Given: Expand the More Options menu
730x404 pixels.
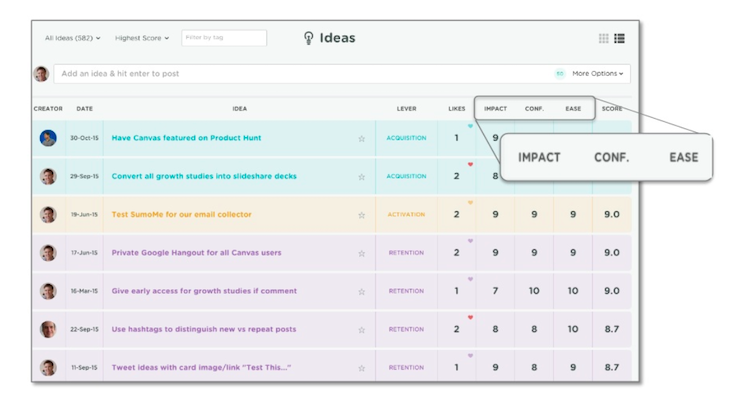Looking at the screenshot, I should pos(597,74).
